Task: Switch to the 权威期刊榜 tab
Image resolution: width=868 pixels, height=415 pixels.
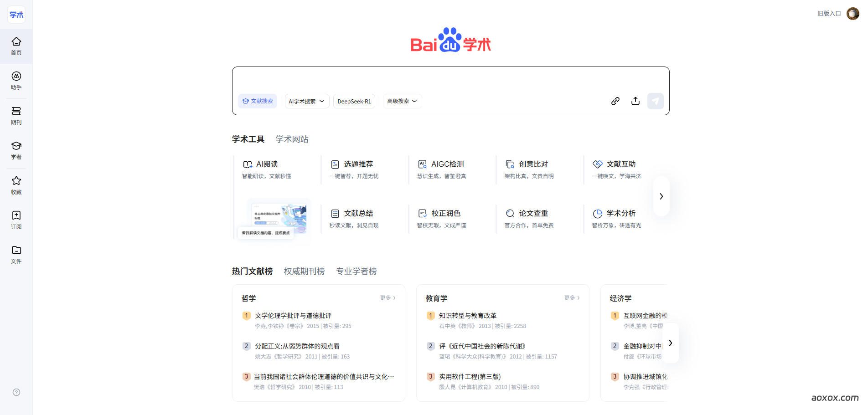Action: click(x=304, y=271)
